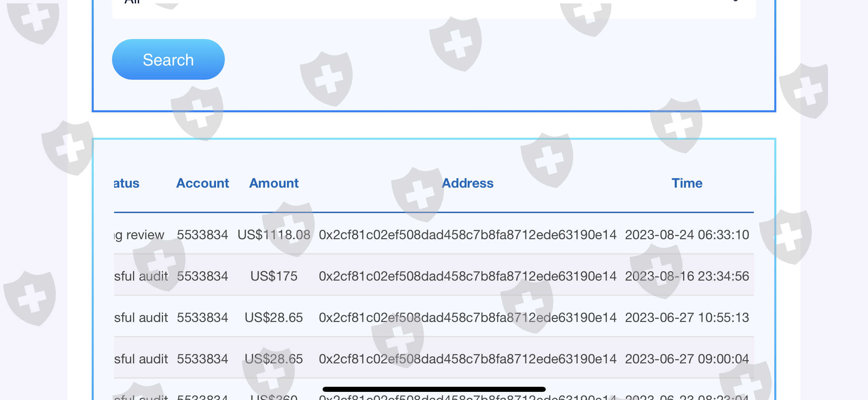This screenshot has width=868, height=400.
Task: Click the wallet address in the US$1118.08 row
Action: pyautogui.click(x=467, y=235)
